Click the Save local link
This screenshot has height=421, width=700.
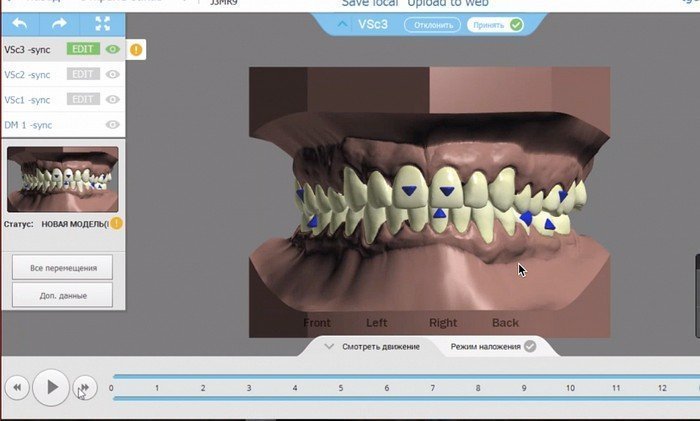pos(370,4)
